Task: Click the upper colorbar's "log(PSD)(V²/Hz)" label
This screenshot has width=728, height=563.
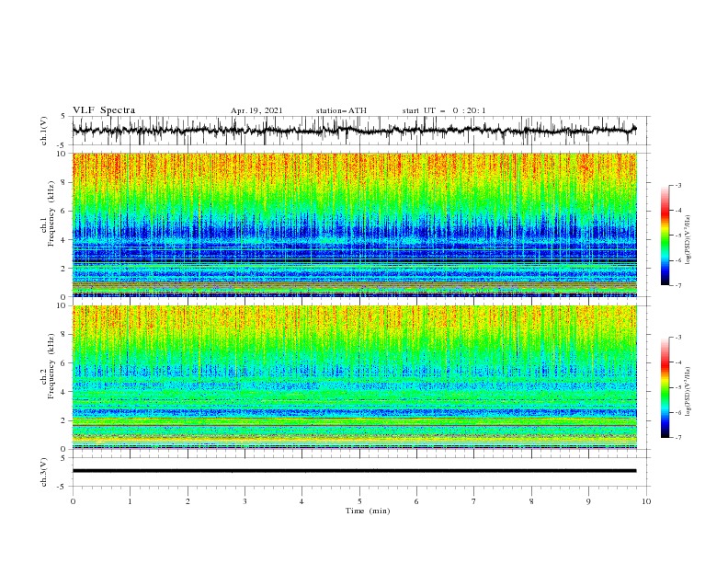Action: pyautogui.click(x=688, y=240)
